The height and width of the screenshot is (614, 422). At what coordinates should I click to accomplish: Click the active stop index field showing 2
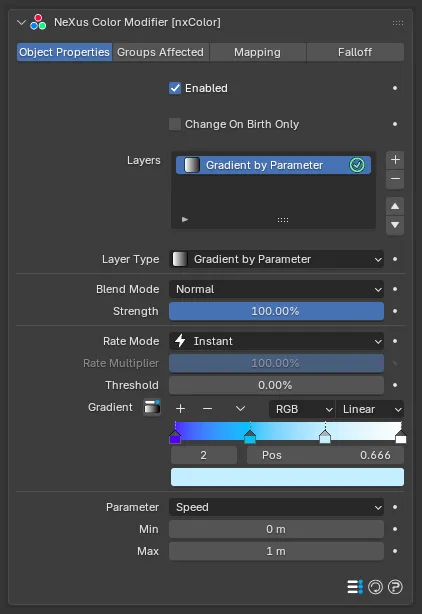tap(204, 455)
